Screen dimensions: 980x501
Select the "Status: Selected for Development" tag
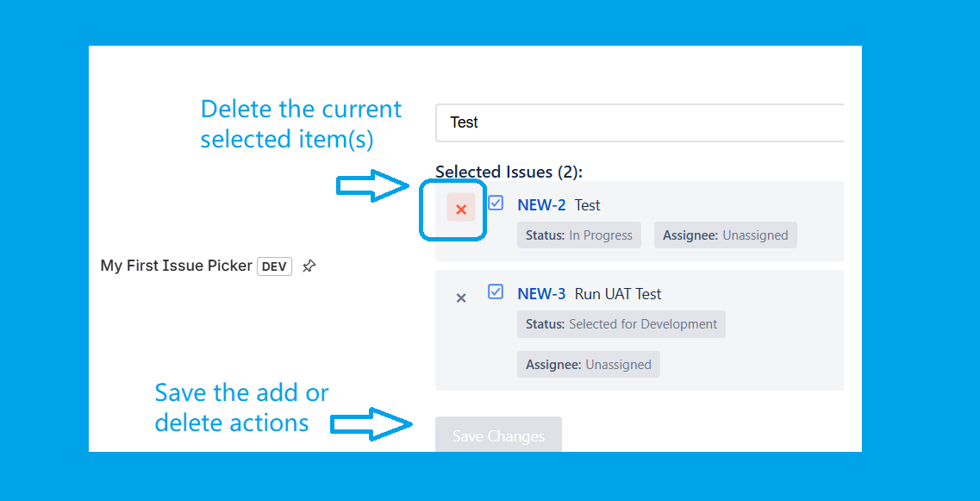click(621, 324)
